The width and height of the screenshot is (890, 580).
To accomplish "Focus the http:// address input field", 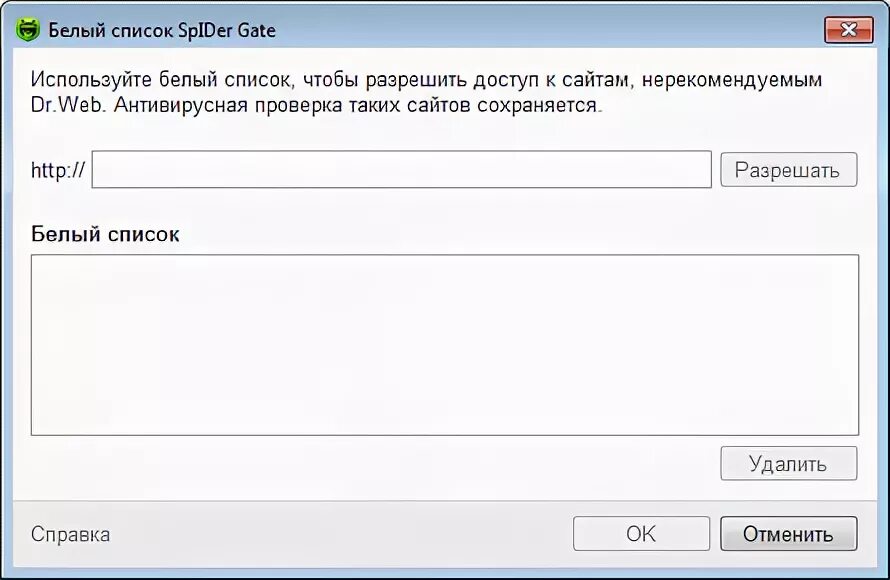I will (400, 170).
